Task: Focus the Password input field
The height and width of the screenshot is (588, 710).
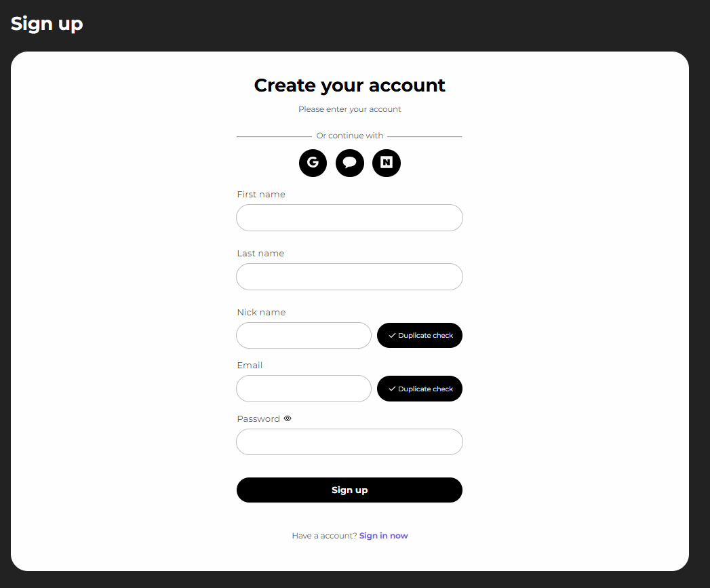Action: tap(349, 442)
